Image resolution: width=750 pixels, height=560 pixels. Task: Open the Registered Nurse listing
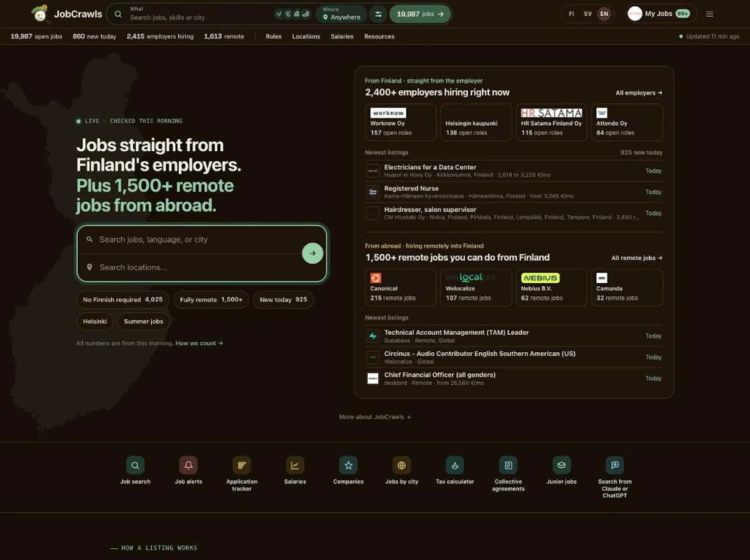514,192
